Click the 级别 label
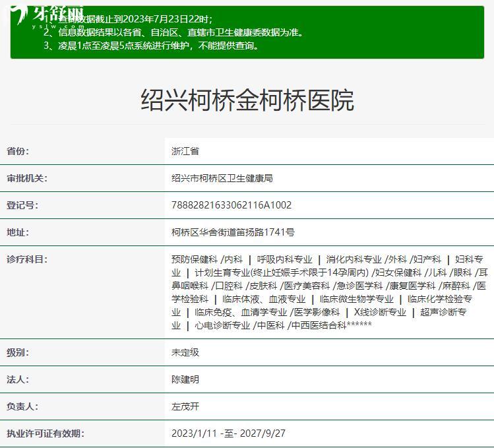The width and height of the screenshot is (494, 448). [x=18, y=352]
